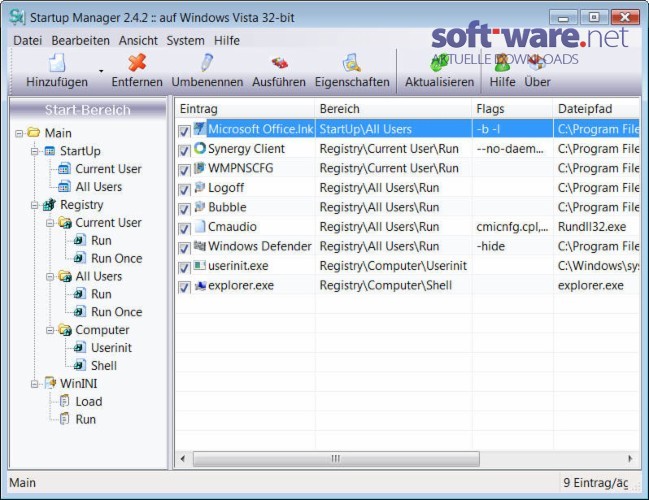Viewport: 649px width, 500px height.
Task: Uncheck the Microsoft Office.lnk checkbox
Action: coord(184,131)
